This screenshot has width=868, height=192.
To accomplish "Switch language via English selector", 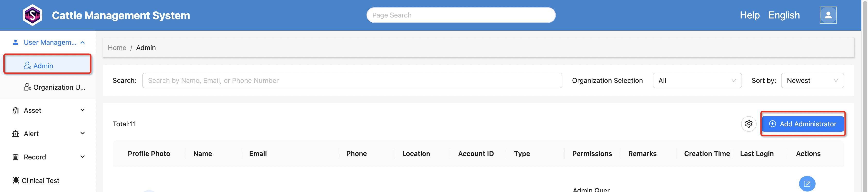I will tap(784, 15).
